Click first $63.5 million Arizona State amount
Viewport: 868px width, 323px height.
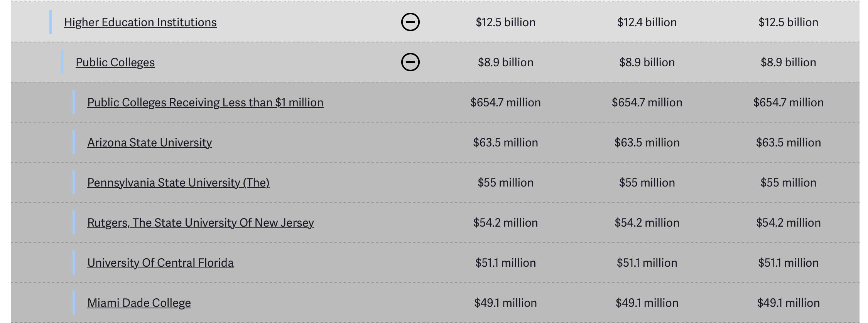(x=505, y=143)
